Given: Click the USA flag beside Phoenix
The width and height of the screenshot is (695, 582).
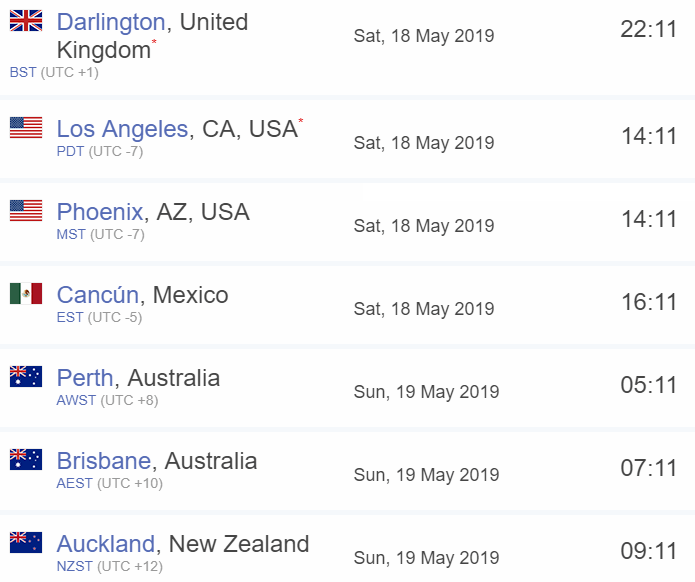Looking at the screenshot, I should 26,211.
